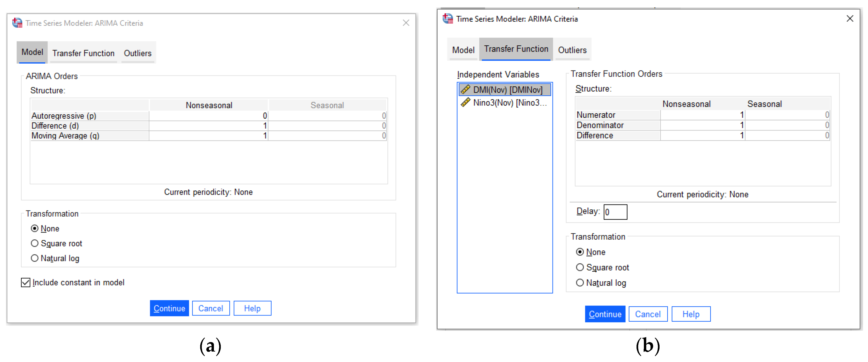868x362 pixels.
Task: Click ruler icon beside DMI(Nov) variable
Action: [465, 90]
